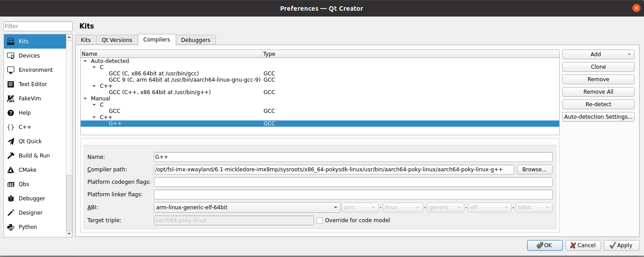
Task: Click the Remove All button
Action: (x=599, y=91)
